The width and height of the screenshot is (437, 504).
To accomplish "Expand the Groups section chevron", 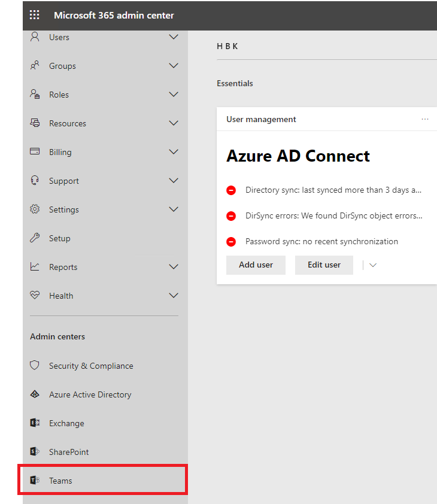I will pyautogui.click(x=174, y=66).
